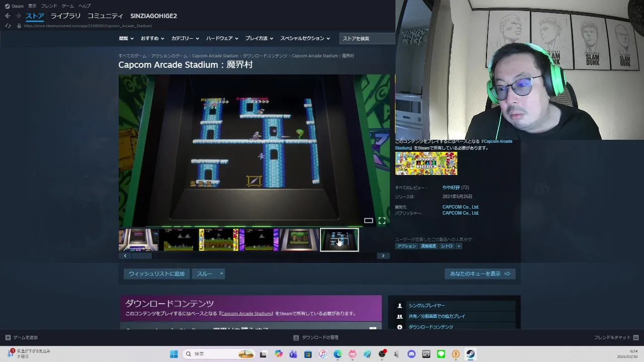Expand the プレイ方法 dropdown
The image size is (644, 362).
(x=260, y=38)
